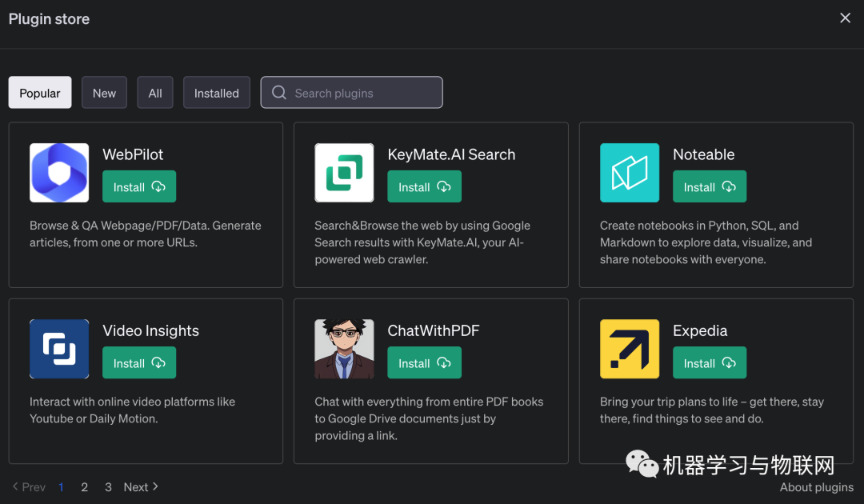Select the Installed plugins filter
Screen dimensions: 864x504
216,93
